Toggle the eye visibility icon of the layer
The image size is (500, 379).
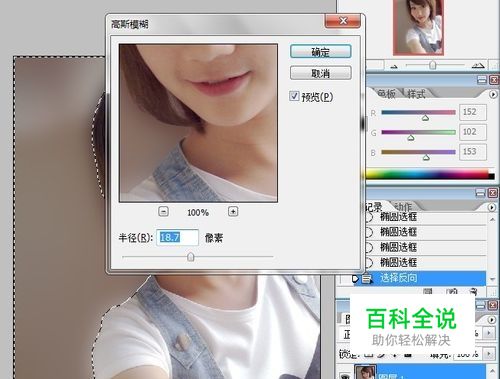345,376
